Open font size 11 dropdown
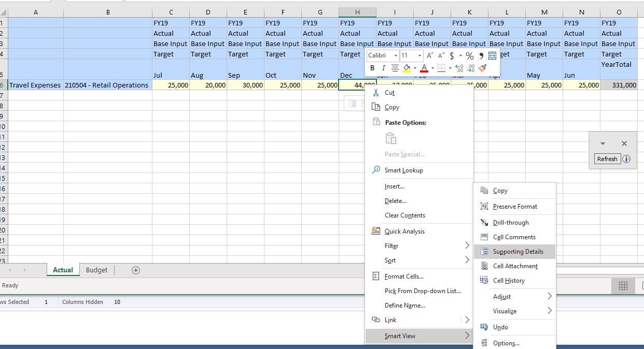 tap(420, 55)
